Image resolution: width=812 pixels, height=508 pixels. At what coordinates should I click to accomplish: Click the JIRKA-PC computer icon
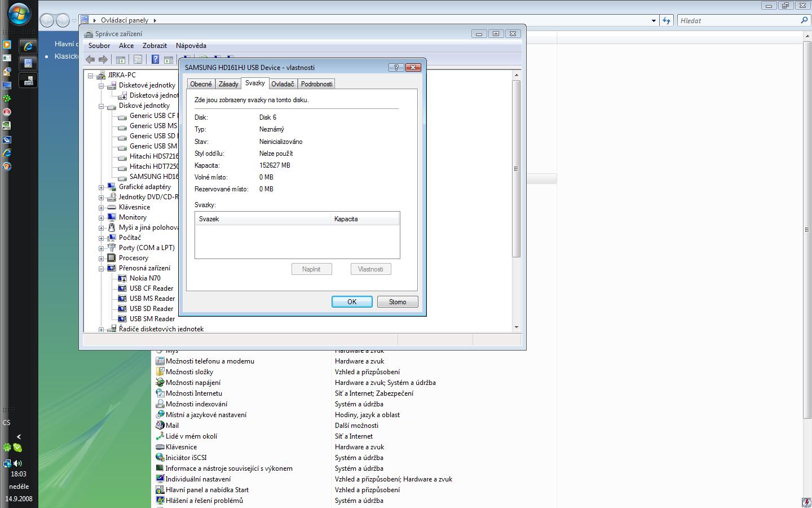coord(101,75)
